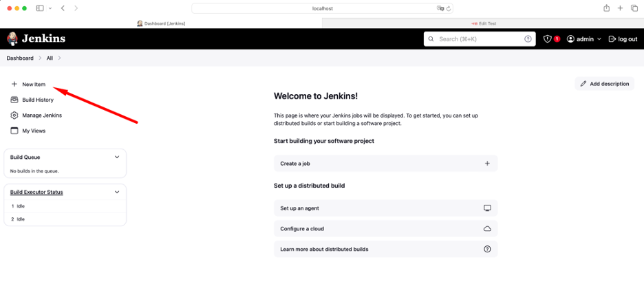The width and height of the screenshot is (644, 297).
Task: Click the red notification badge showing 1
Action: click(557, 39)
